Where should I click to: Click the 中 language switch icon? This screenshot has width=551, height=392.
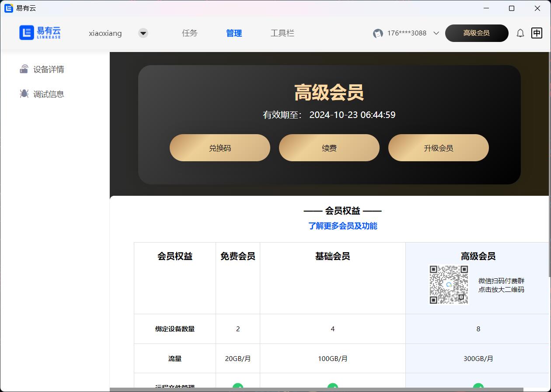[537, 33]
